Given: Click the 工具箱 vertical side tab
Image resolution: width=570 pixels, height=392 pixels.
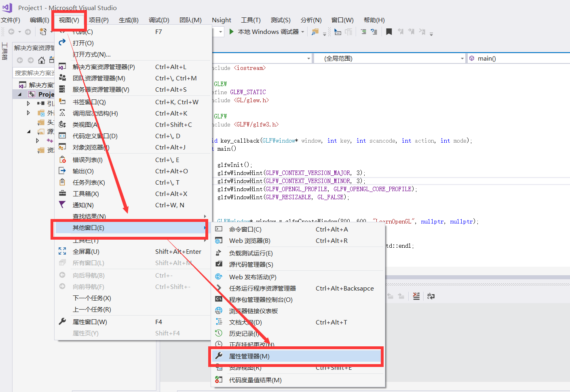Looking at the screenshot, I should pos(5,51).
